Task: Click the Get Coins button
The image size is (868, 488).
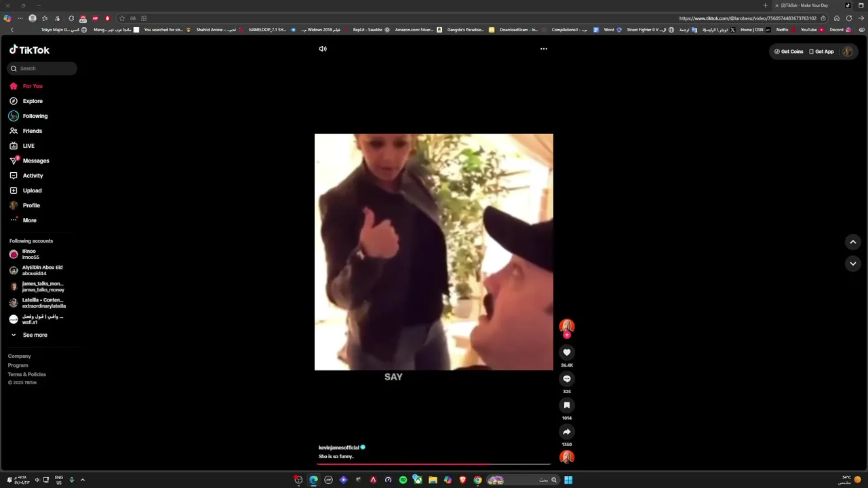Action: pos(789,52)
